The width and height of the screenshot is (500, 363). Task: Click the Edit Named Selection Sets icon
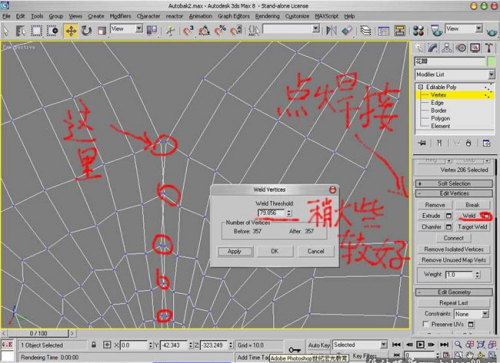254,31
